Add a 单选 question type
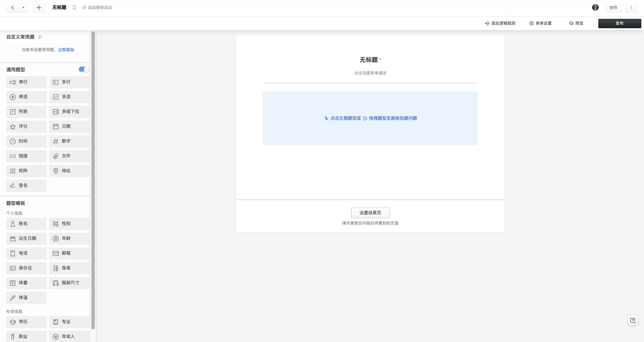644x342 pixels. (26, 97)
